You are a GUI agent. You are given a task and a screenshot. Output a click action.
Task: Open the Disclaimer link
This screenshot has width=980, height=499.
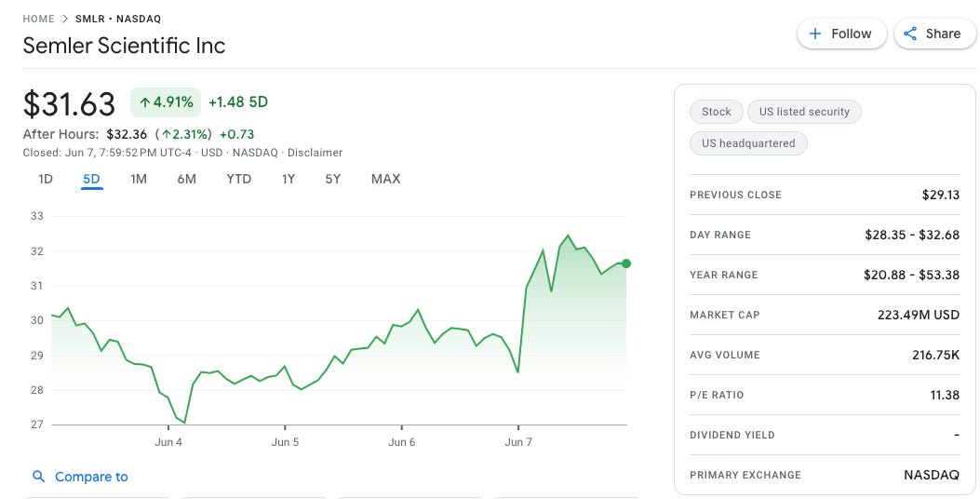click(315, 153)
